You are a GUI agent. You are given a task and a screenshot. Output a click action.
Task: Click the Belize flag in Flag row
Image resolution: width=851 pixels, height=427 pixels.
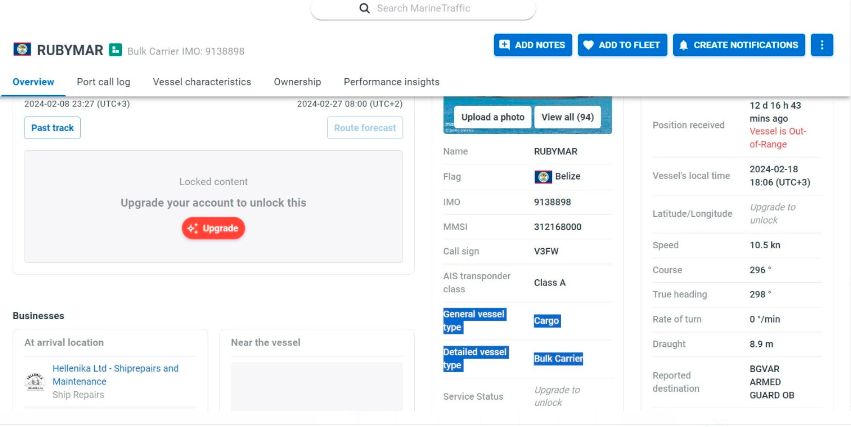coord(543,177)
